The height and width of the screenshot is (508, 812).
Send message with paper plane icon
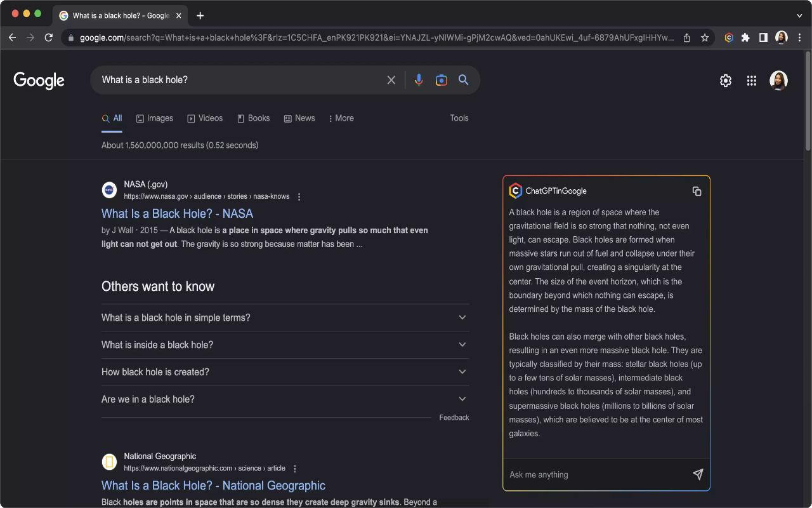click(x=698, y=474)
